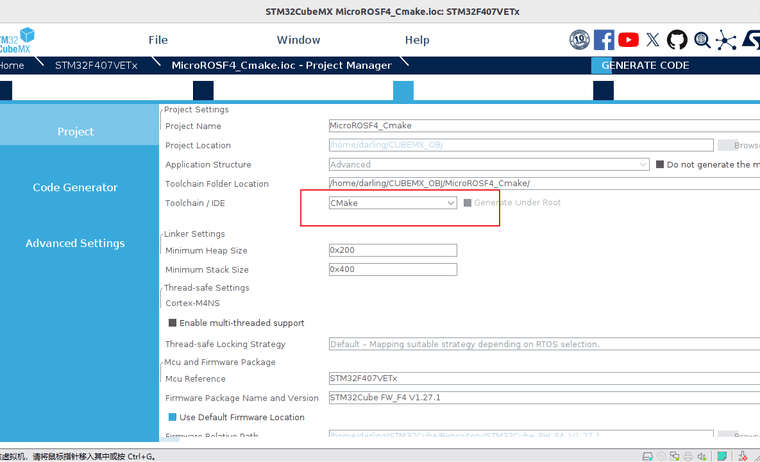The image size is (760, 462).
Task: Click the Project Name input field
Action: 544,126
